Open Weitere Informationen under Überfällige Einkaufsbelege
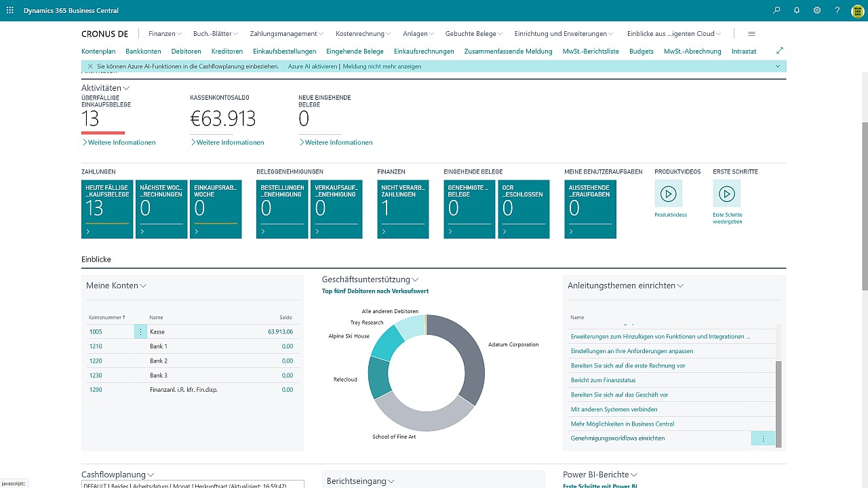This screenshot has width=868, height=488. coord(119,142)
